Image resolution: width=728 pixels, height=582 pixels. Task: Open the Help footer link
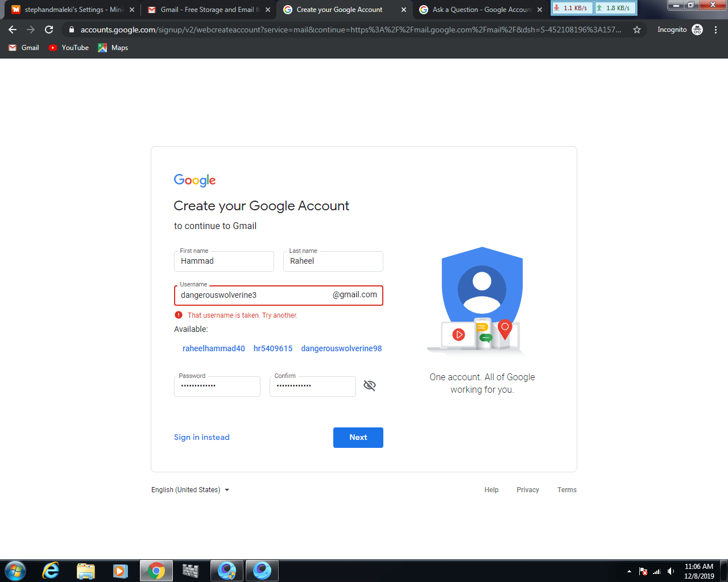click(x=491, y=490)
